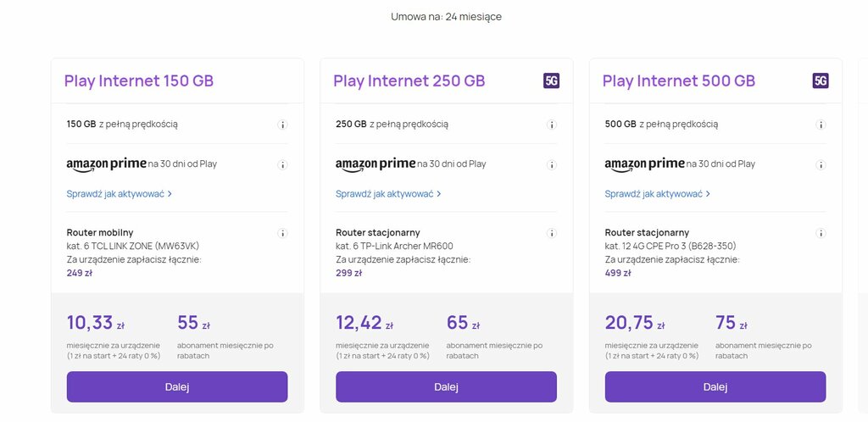Click Dalej for Play Internet 250 GB
The image size is (868, 422).
click(x=446, y=386)
